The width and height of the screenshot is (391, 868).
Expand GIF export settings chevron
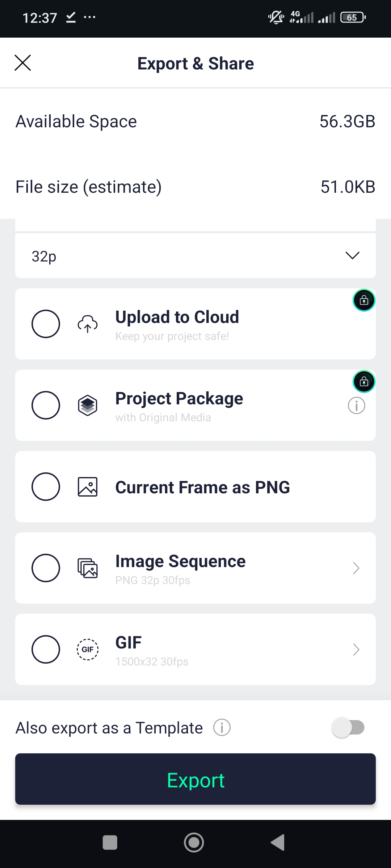click(x=356, y=650)
